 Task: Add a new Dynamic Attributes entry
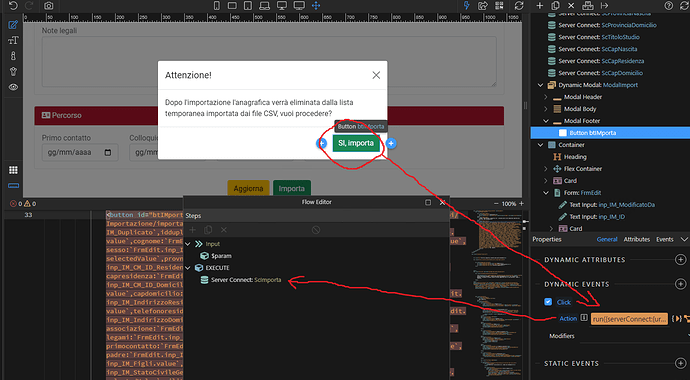680,259
